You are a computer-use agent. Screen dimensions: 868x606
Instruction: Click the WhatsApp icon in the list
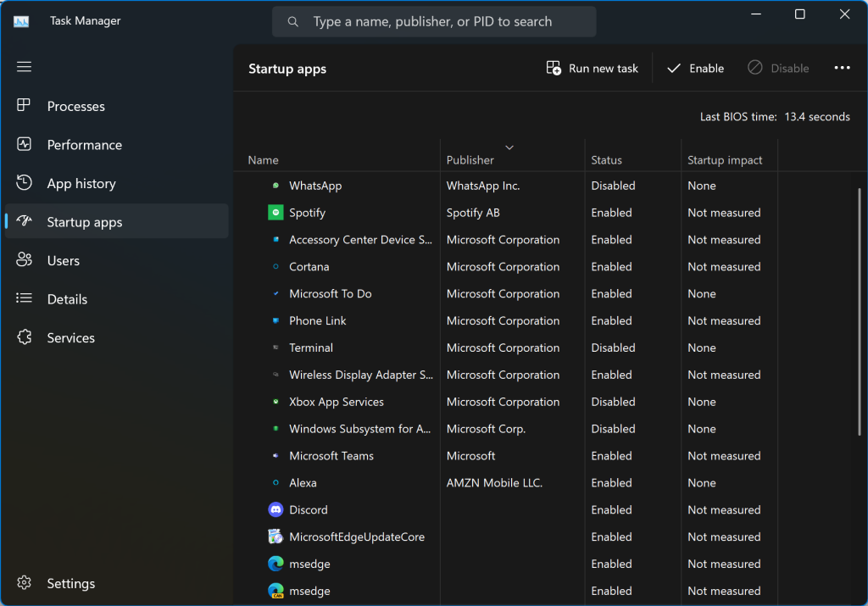point(275,186)
